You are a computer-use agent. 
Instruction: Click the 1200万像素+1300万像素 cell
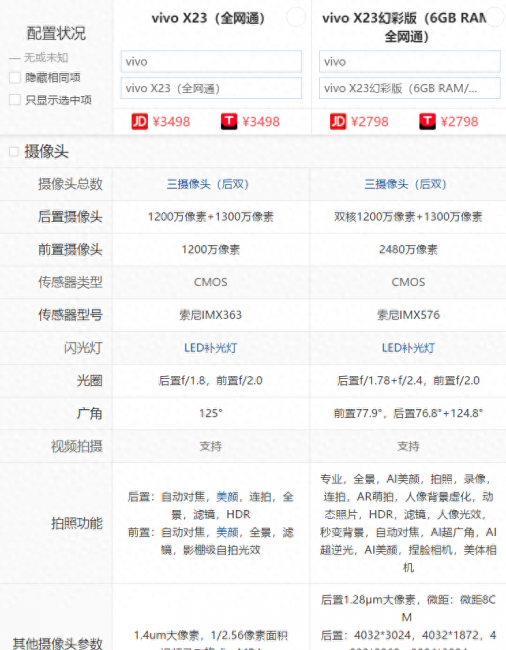point(211,217)
